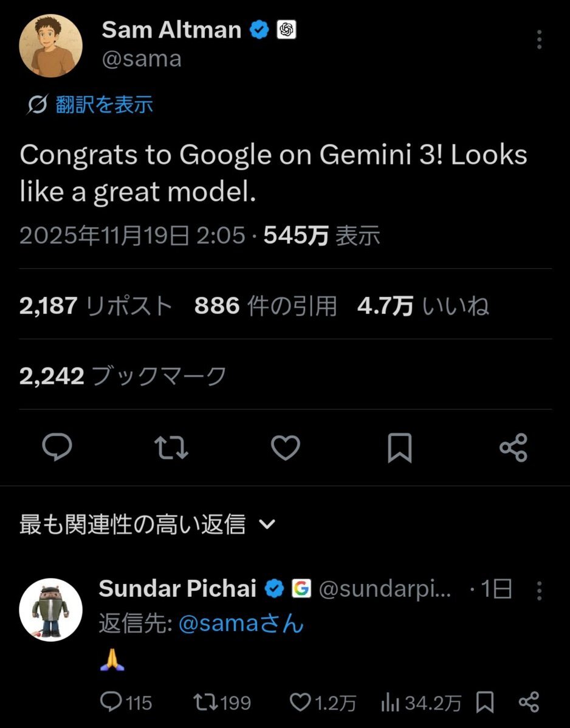The width and height of the screenshot is (570, 728).
Task: Bookmark Sam Altman's post
Action: 399,448
